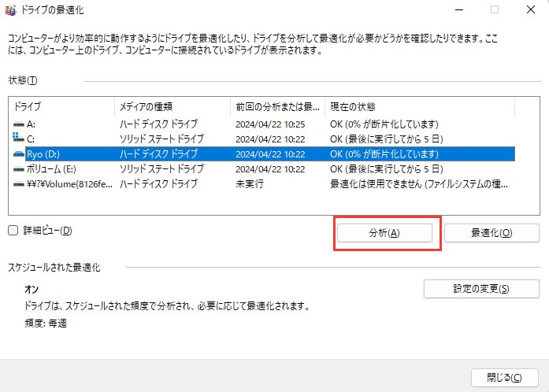Close the window with the X button
Screen dimensions: 549x392
(x=531, y=9)
